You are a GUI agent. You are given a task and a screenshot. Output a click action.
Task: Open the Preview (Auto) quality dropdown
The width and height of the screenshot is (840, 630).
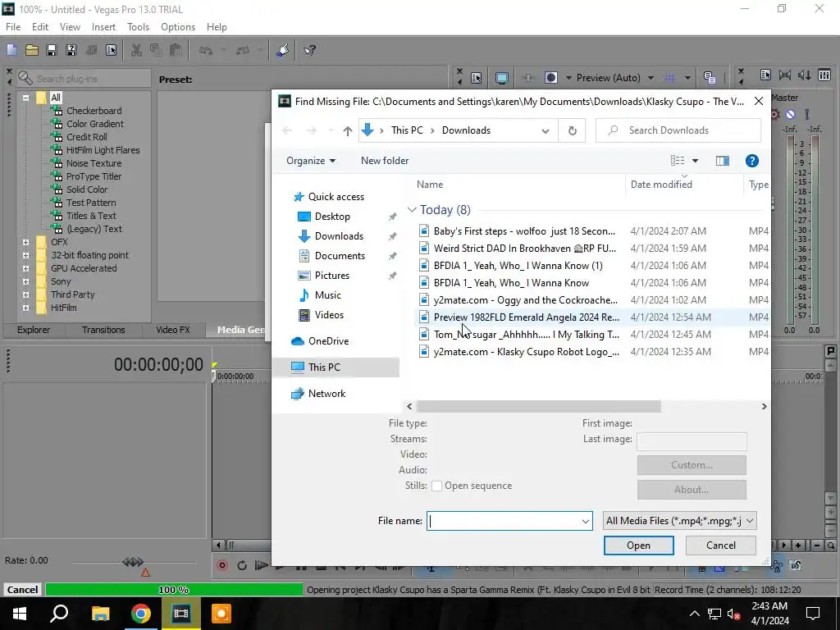pyautogui.click(x=651, y=78)
